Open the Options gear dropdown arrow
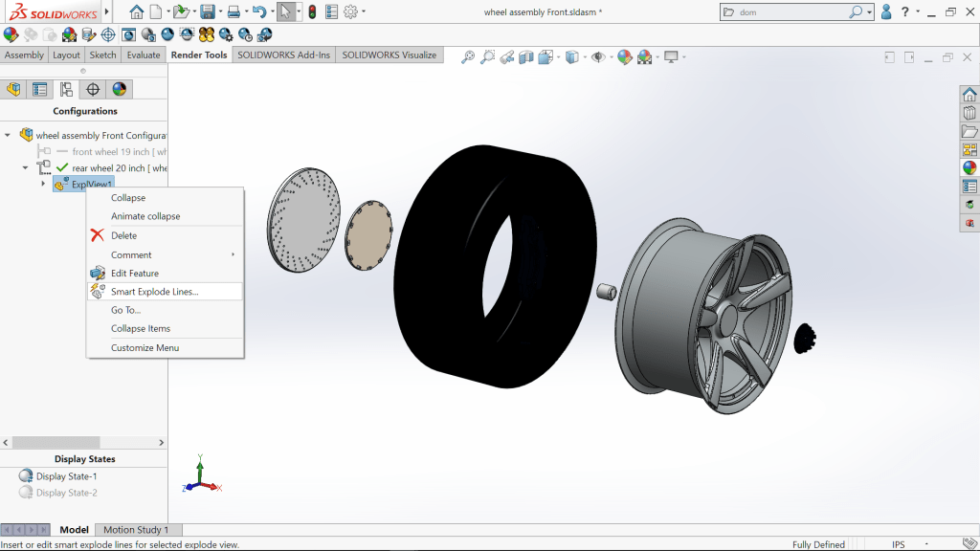Screen dimensions: 980x551 click(x=365, y=12)
